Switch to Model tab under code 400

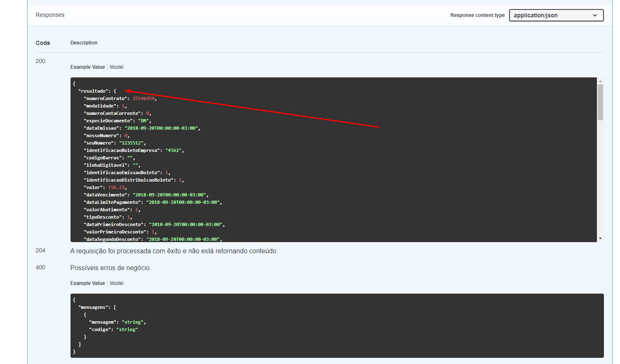117,283
